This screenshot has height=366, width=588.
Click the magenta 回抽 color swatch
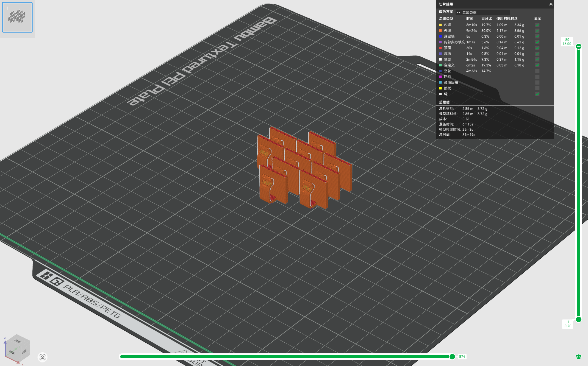[x=440, y=77]
